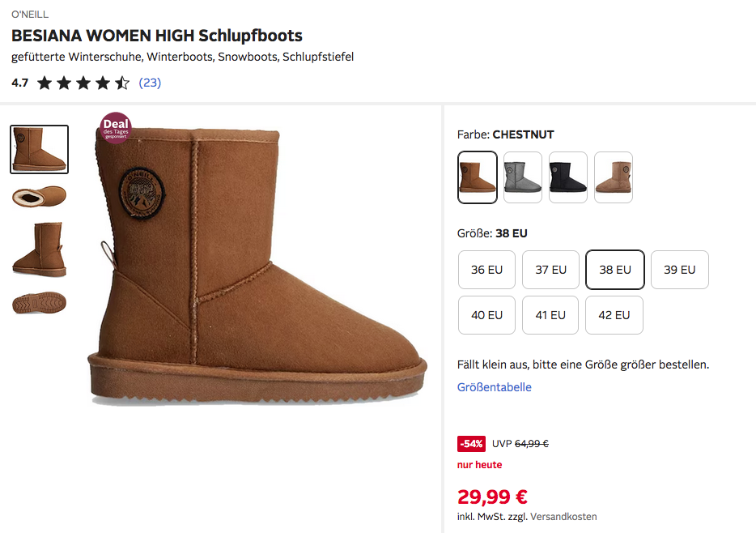
Task: Choose the grey color swatch
Action: pyautogui.click(x=522, y=177)
